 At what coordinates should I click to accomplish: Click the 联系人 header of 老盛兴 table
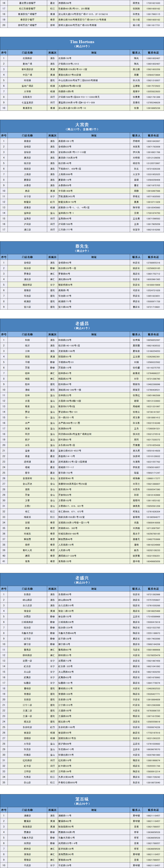pyautogui.click(x=136, y=589)
